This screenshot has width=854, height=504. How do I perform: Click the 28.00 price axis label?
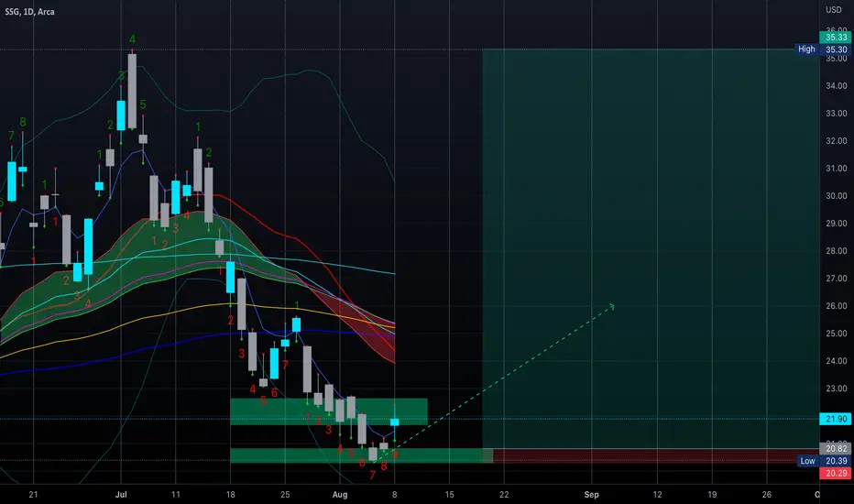tap(836, 251)
